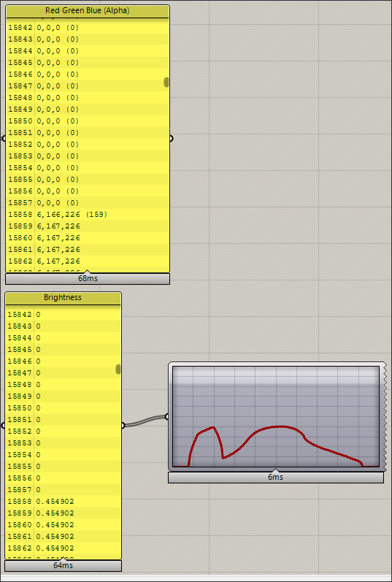Click the Brightness panel title bar

pos(63,298)
